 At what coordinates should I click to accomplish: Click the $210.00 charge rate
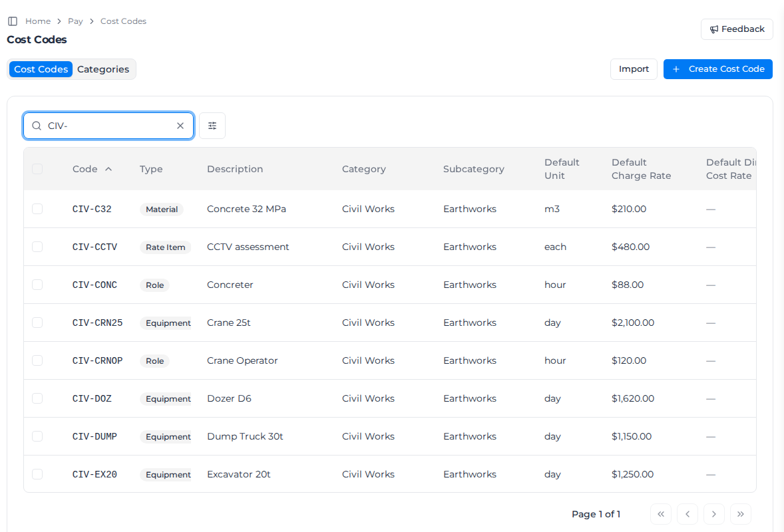pyautogui.click(x=629, y=209)
